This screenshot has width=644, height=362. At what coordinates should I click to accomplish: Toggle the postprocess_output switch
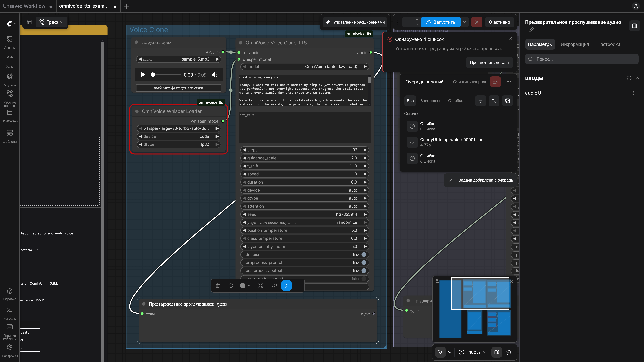(364, 270)
